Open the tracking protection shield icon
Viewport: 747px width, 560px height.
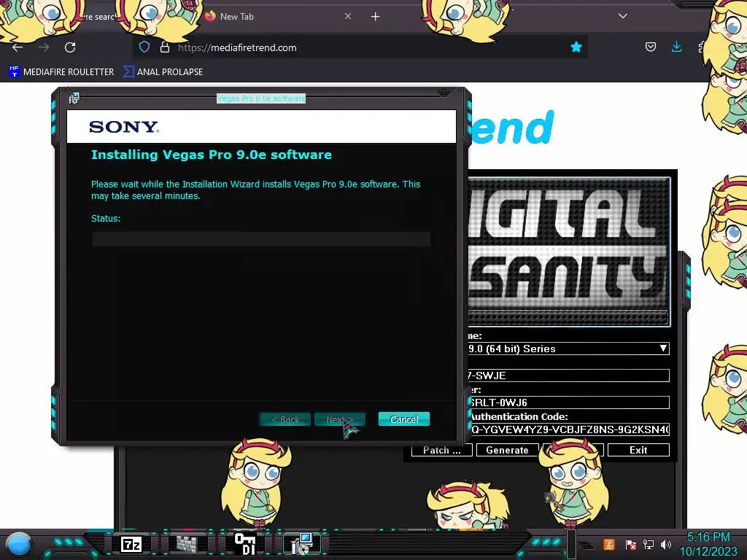[x=144, y=47]
